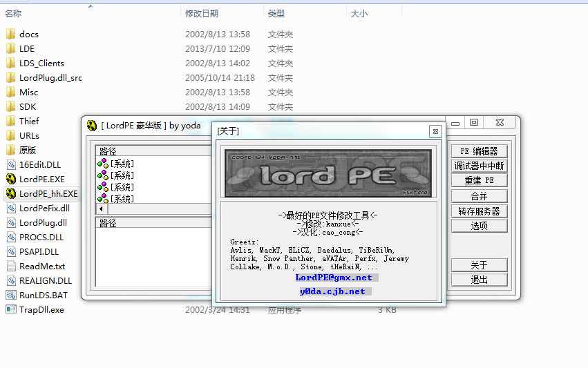Select the Misc folder icon
The height and width of the screenshot is (368, 588).
point(11,93)
